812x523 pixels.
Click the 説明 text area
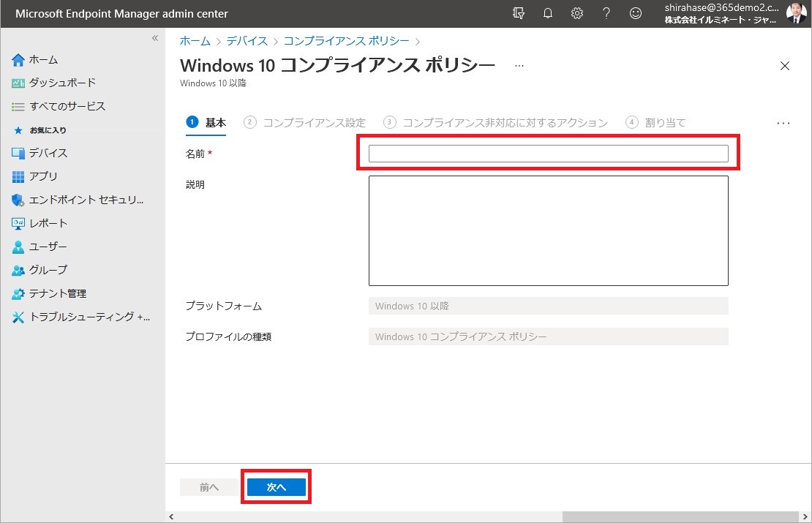point(549,231)
